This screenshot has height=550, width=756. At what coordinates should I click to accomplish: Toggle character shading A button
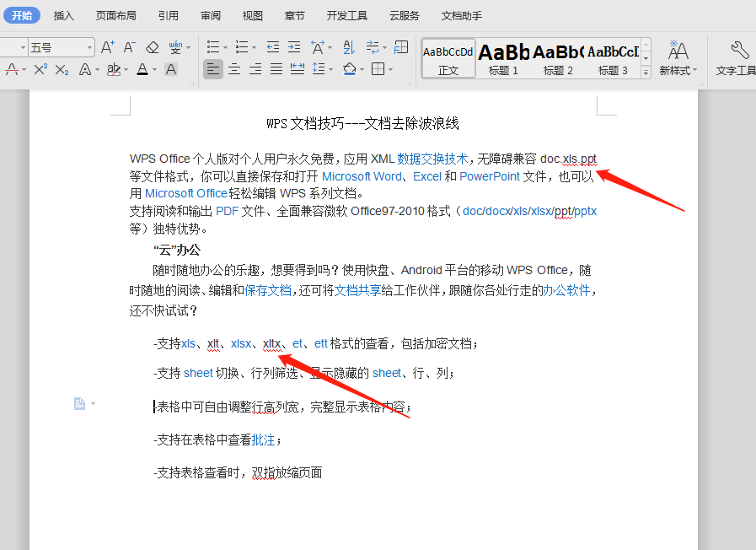tap(171, 69)
